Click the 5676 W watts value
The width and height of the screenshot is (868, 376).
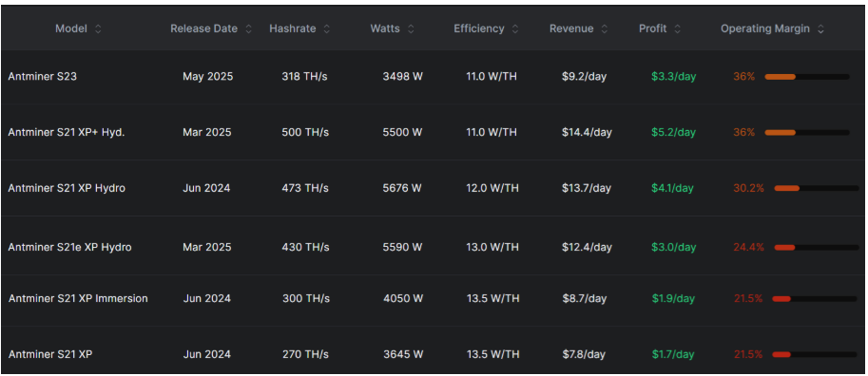pos(402,189)
